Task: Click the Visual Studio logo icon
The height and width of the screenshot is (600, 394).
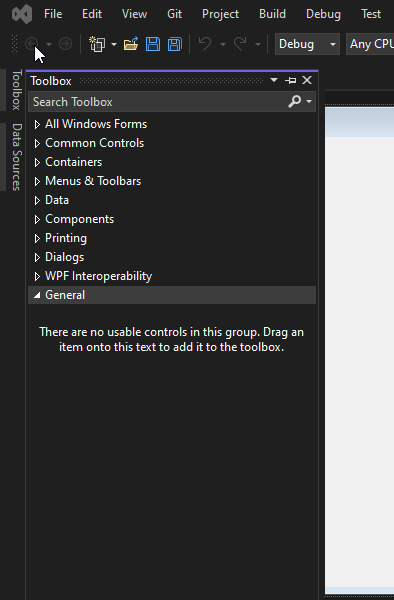Action: tap(22, 15)
